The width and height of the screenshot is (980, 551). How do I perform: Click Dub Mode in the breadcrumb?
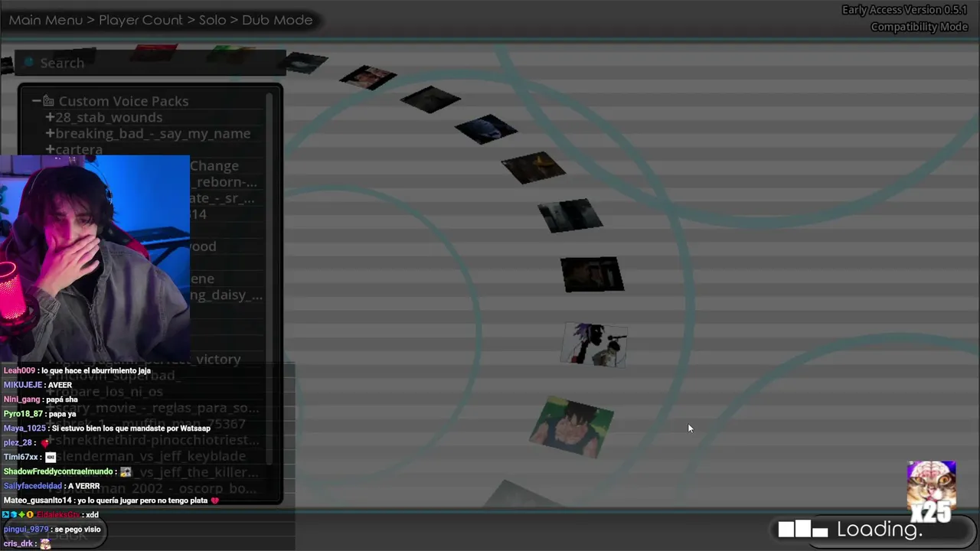point(277,20)
